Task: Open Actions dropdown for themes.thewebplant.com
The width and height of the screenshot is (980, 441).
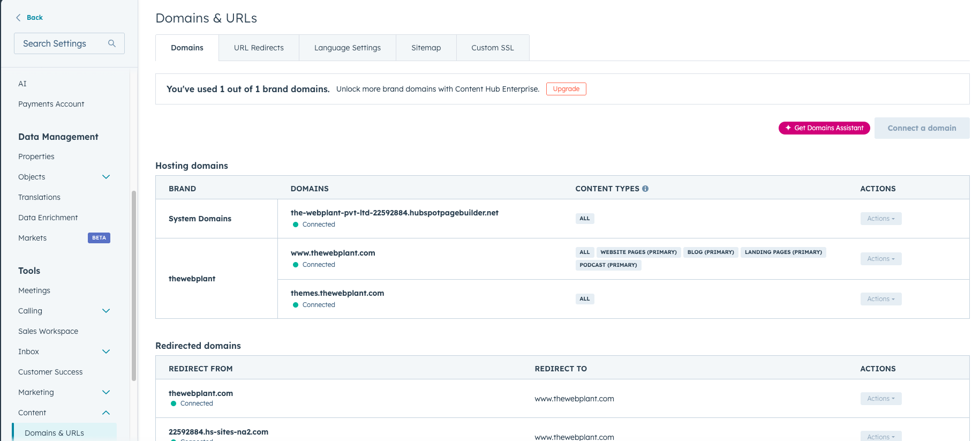Action: click(x=880, y=299)
